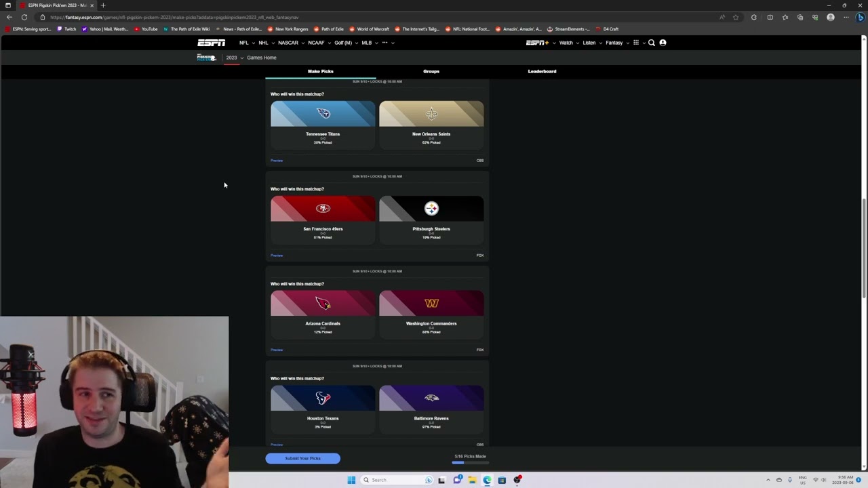Pick the Houston Texans card

323,409
